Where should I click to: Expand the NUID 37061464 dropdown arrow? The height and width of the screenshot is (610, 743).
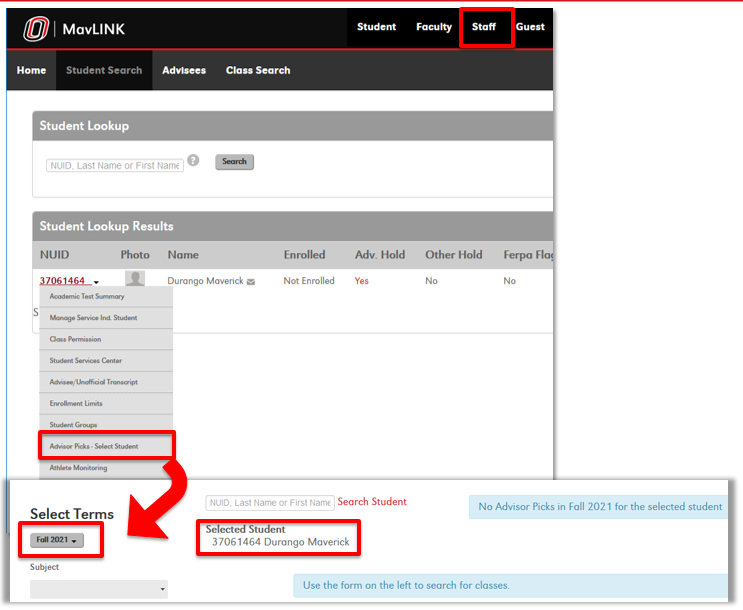(96, 283)
